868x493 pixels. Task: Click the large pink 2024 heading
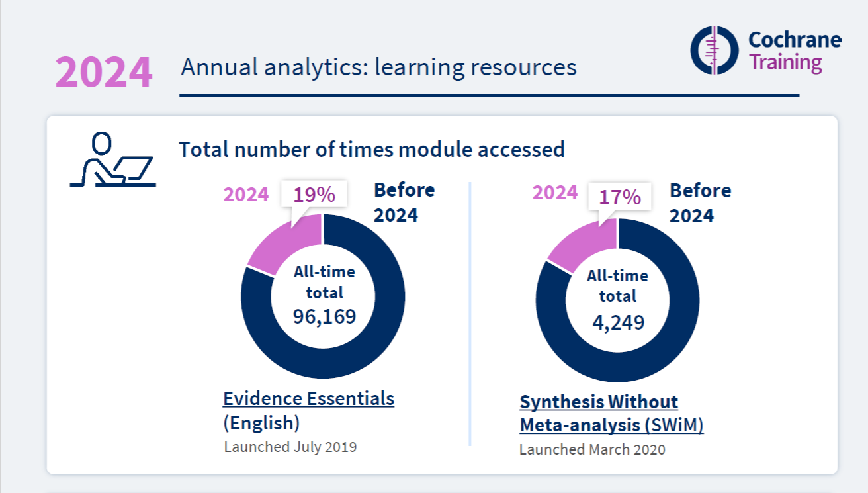[104, 73]
